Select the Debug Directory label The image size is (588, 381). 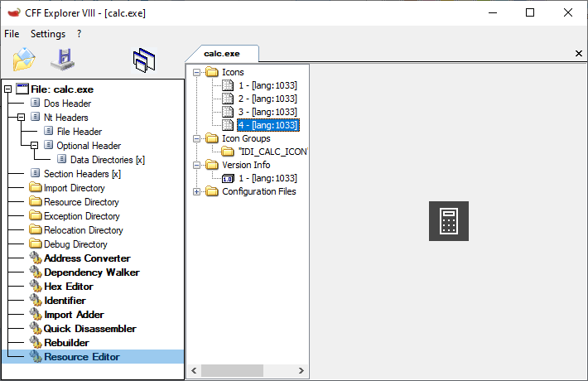75,244
